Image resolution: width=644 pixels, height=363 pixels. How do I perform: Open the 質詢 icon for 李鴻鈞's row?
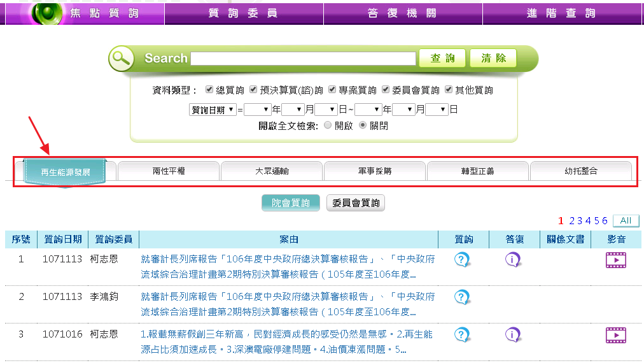click(463, 297)
